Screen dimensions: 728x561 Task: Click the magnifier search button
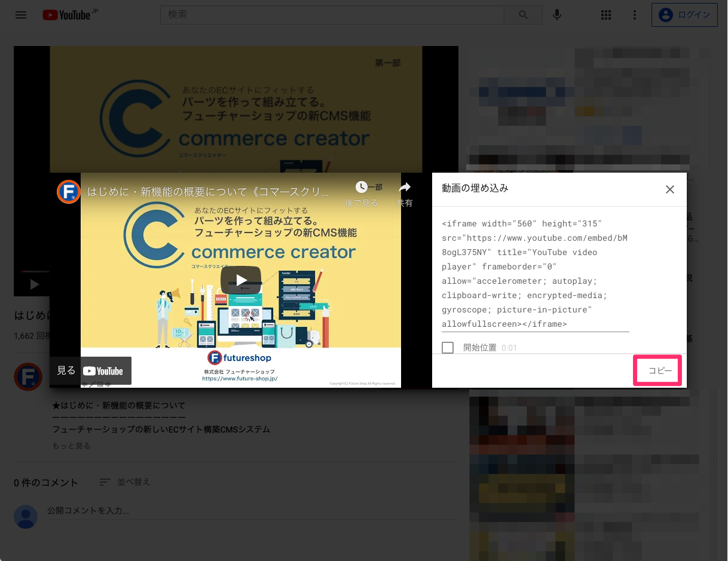(524, 15)
